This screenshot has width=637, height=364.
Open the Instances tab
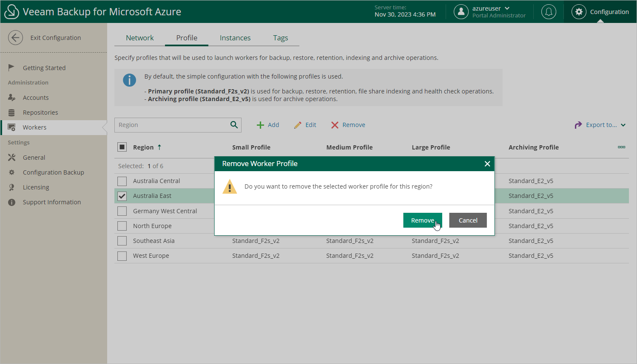[x=235, y=38]
